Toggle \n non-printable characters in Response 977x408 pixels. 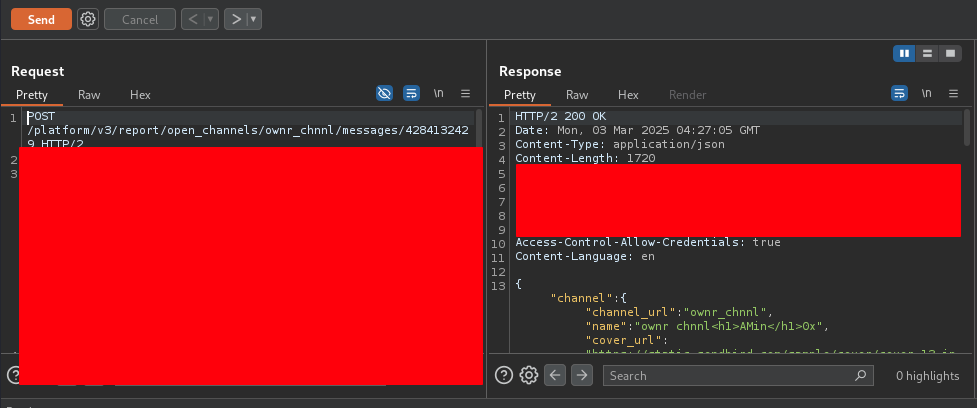coord(926,93)
